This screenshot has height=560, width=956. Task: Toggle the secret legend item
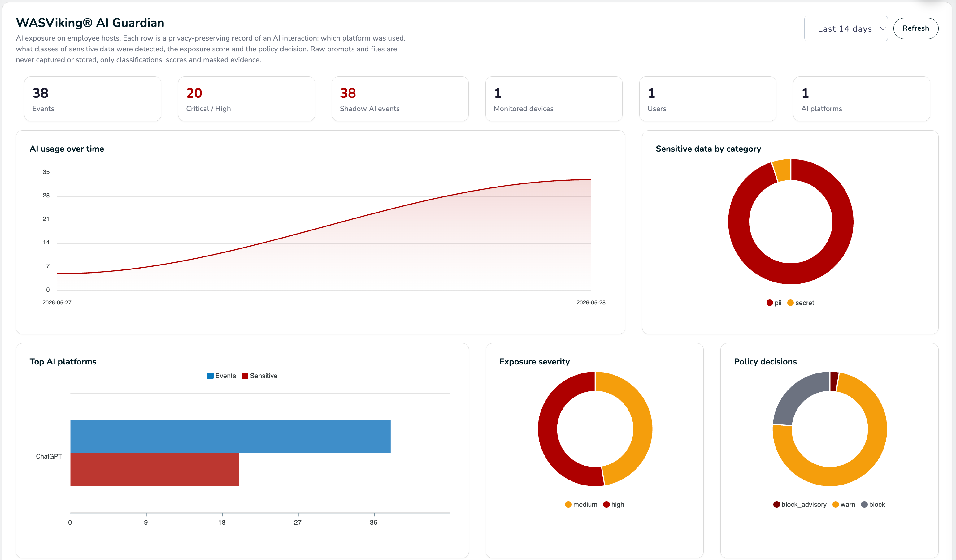click(x=801, y=303)
